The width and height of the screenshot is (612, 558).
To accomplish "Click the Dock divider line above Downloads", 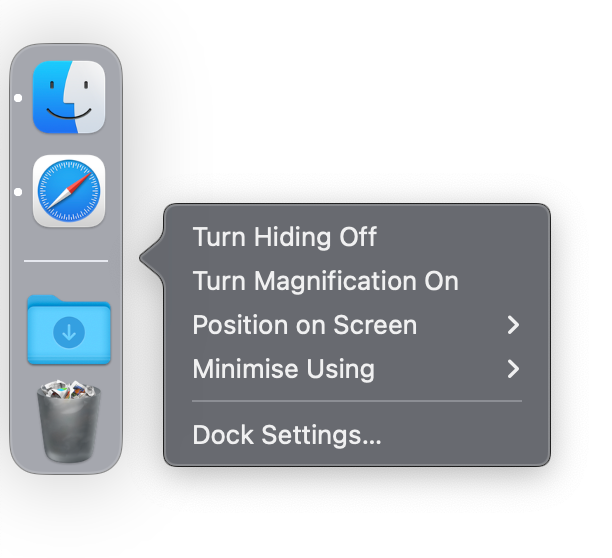I will coord(66,261).
